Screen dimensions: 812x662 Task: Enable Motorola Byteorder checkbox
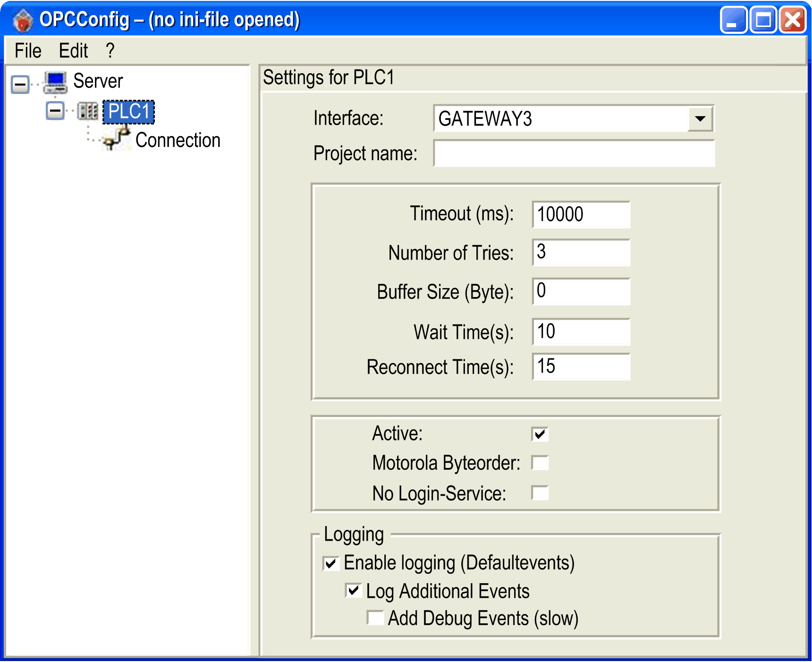pos(540,463)
